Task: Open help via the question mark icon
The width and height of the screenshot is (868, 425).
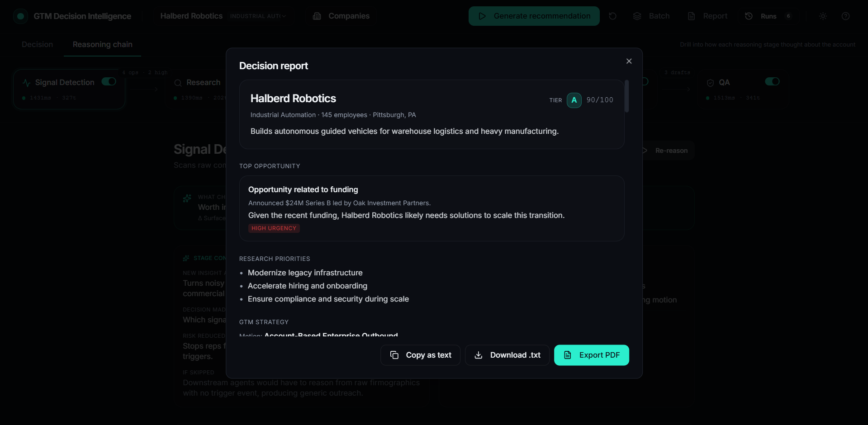Action: click(845, 16)
